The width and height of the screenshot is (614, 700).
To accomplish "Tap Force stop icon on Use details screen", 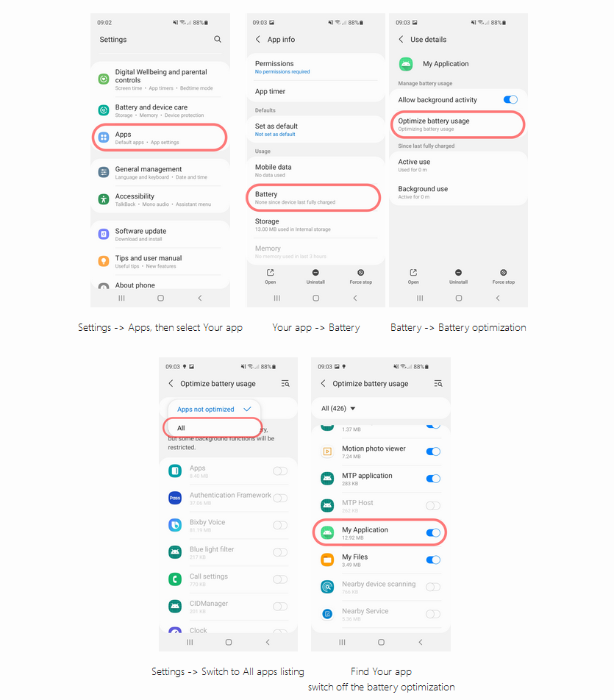I will tap(503, 272).
